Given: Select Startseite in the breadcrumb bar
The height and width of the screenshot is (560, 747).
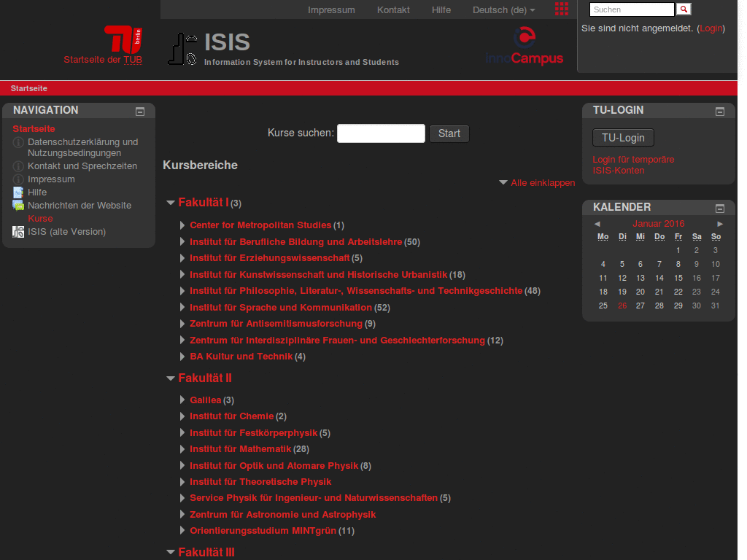Looking at the screenshot, I should coord(28,87).
